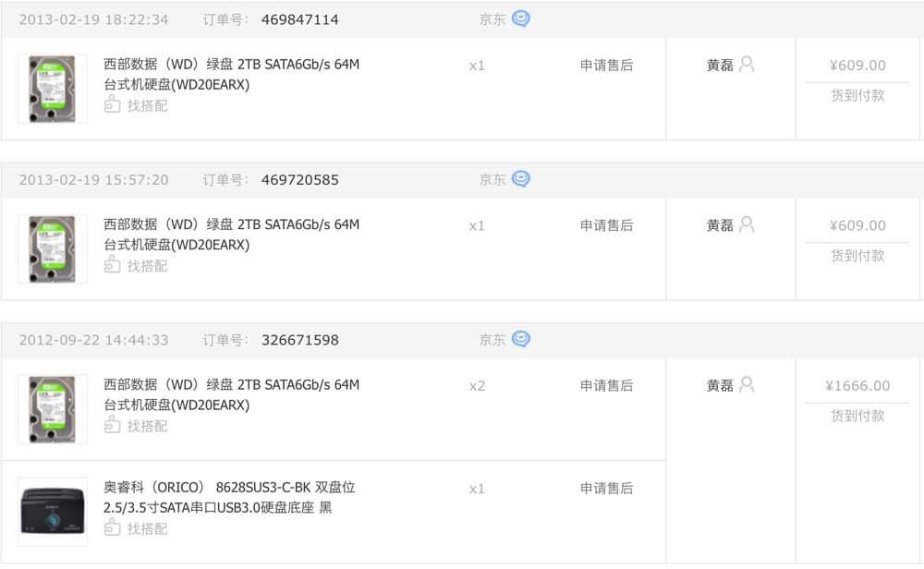
Task: View the WD drive image in order 326671598
Action: click(x=53, y=408)
